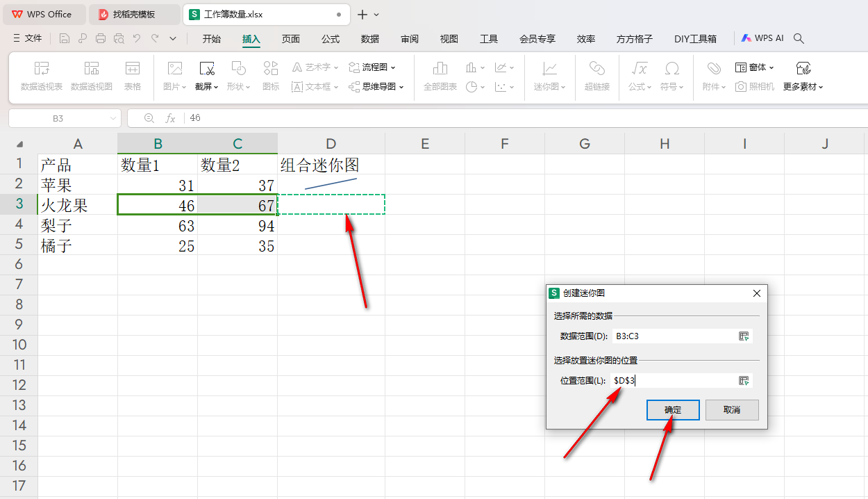This screenshot has width=868, height=499.
Task: Select column D header
Action: 331,144
